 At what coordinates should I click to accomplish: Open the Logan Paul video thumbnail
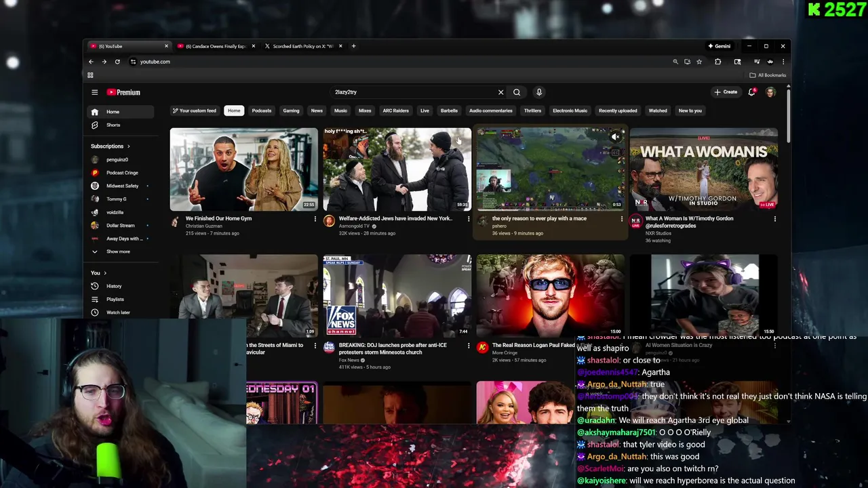click(x=550, y=296)
